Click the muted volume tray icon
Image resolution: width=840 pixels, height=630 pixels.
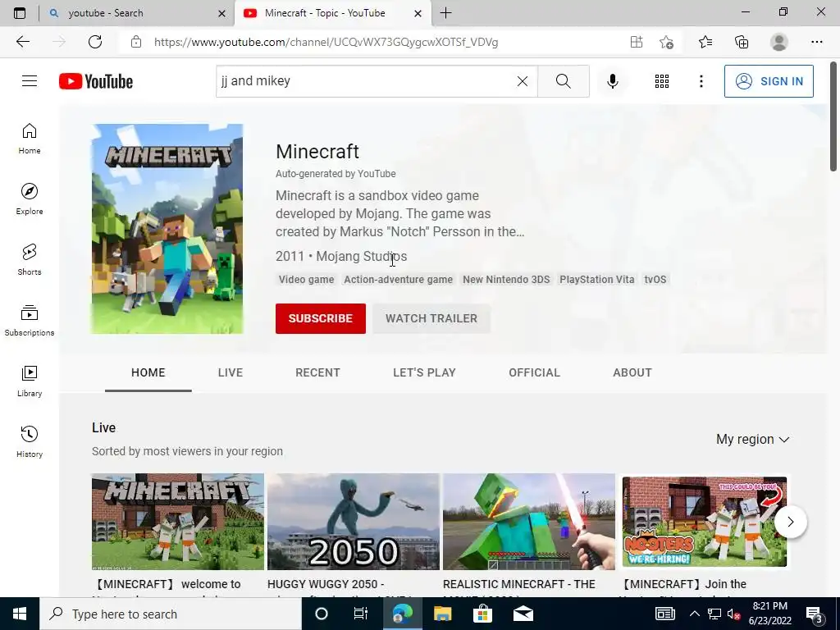pos(734,614)
